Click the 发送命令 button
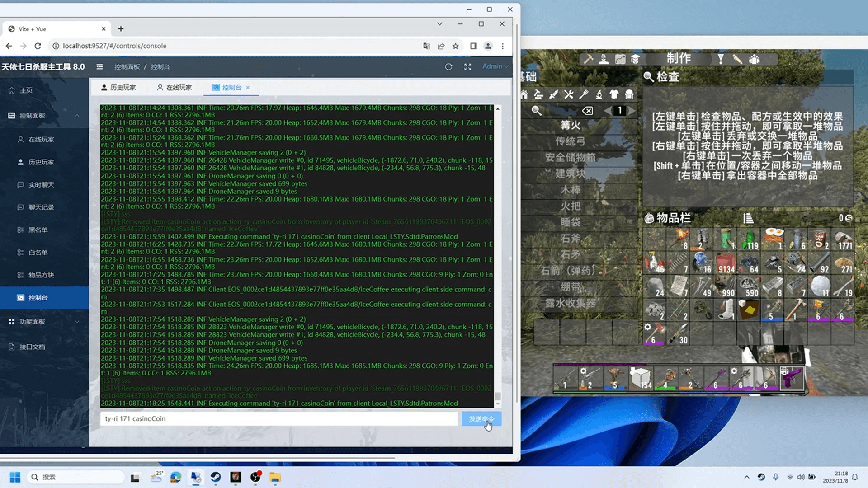 click(x=481, y=418)
